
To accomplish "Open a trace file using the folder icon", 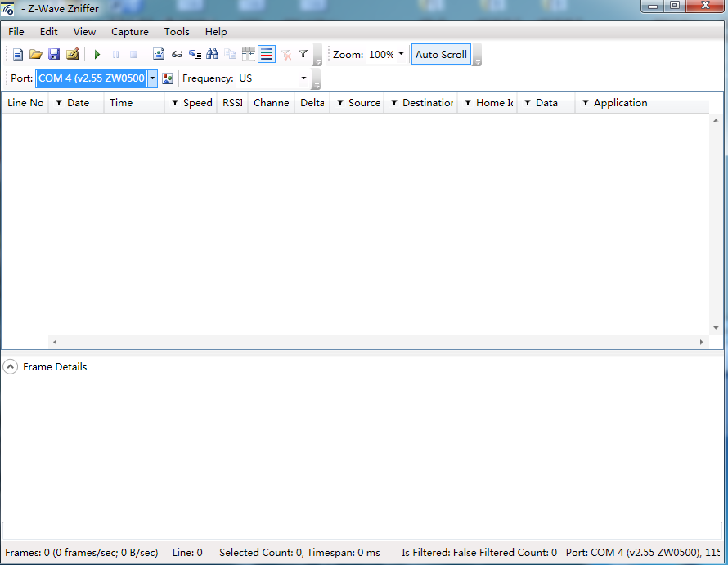I will tap(36, 54).
